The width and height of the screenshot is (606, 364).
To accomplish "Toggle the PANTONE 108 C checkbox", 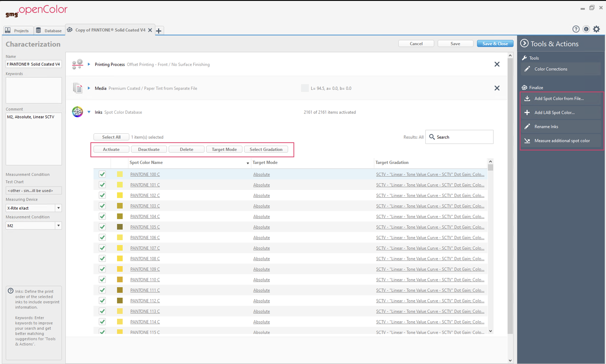I will 102,259.
